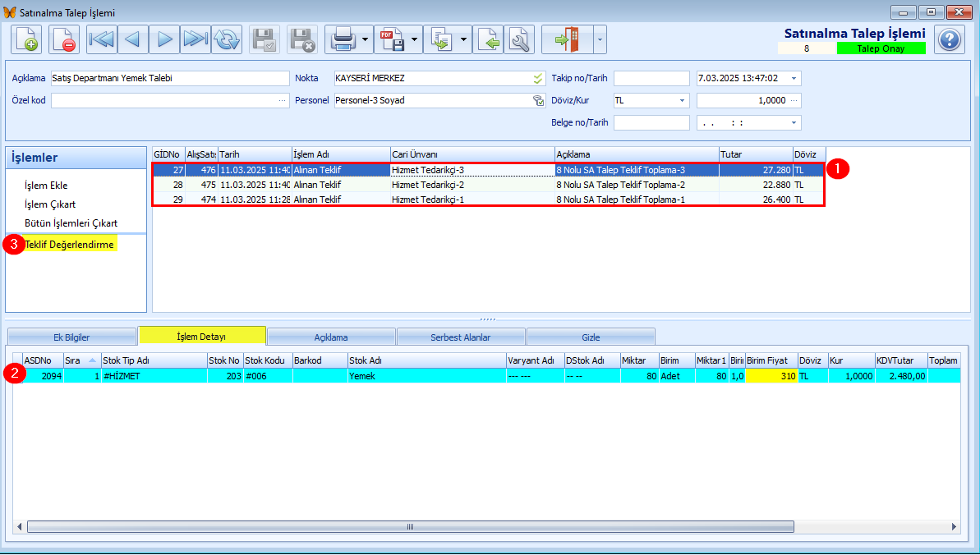Select the Gizle tab
The image size is (980, 555).
coord(591,337)
